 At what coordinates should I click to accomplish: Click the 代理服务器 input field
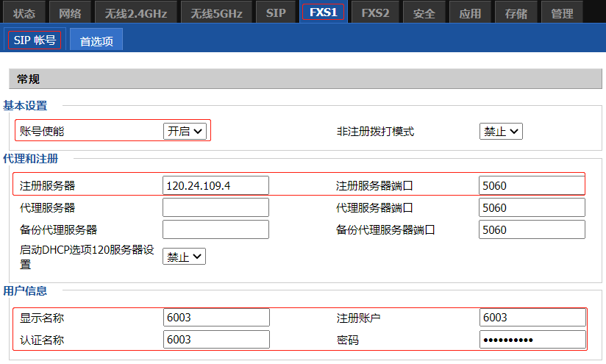click(215, 207)
